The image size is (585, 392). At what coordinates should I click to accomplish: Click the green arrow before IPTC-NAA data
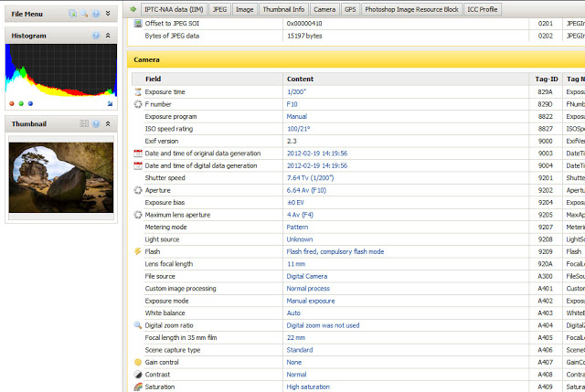134,9
